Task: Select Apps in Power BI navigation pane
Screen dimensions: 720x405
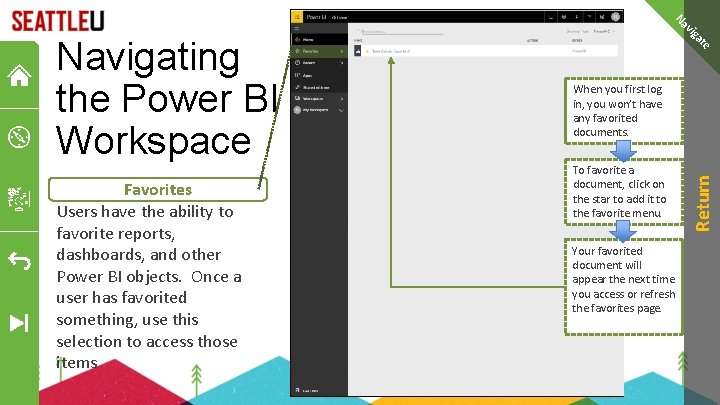Action: coord(319,75)
